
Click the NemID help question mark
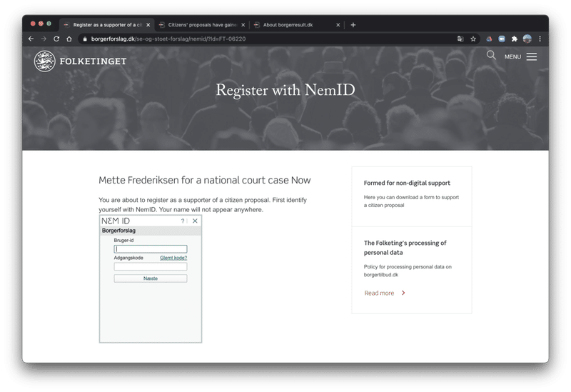coord(183,221)
